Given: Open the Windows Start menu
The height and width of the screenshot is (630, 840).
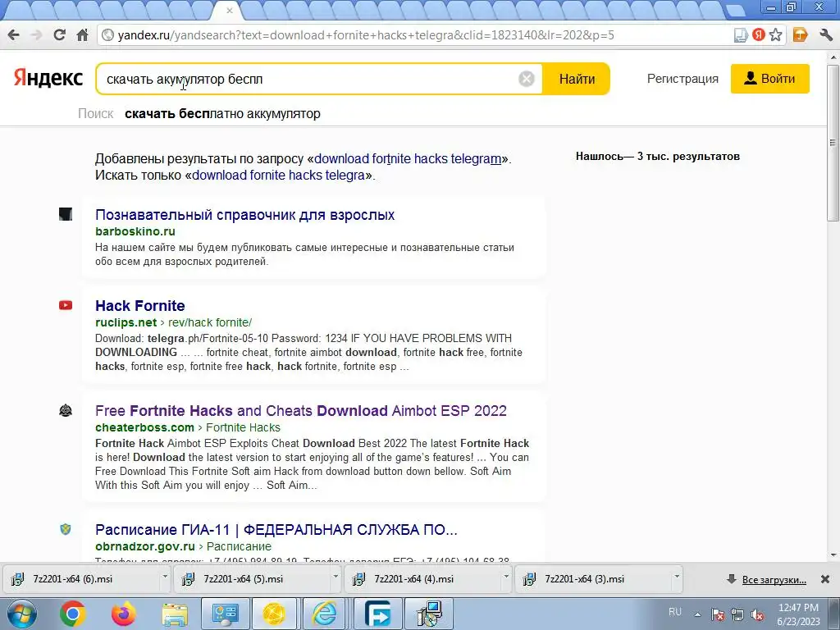Looking at the screenshot, I should tap(21, 614).
